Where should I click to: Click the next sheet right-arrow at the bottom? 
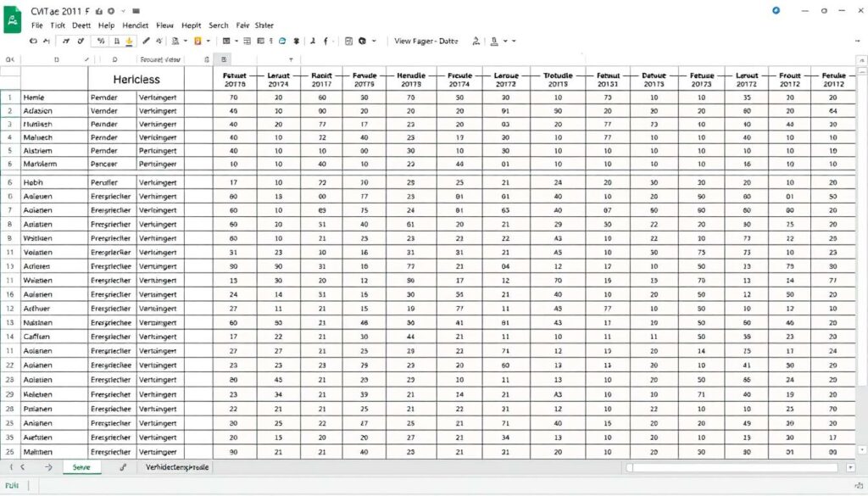pyautogui.click(x=48, y=467)
